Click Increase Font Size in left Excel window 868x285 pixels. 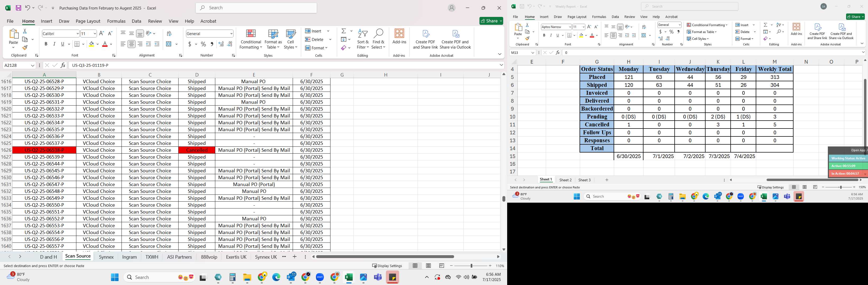(101, 33)
